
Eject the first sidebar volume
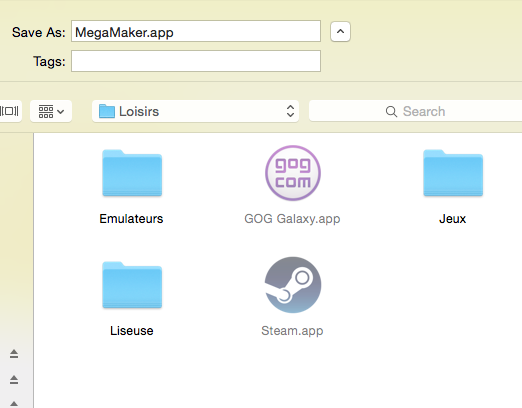click(x=14, y=354)
